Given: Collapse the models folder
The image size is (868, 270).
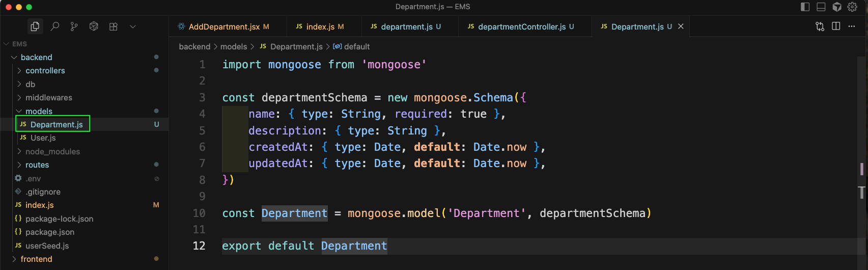Looking at the screenshot, I should pyautogui.click(x=39, y=111).
